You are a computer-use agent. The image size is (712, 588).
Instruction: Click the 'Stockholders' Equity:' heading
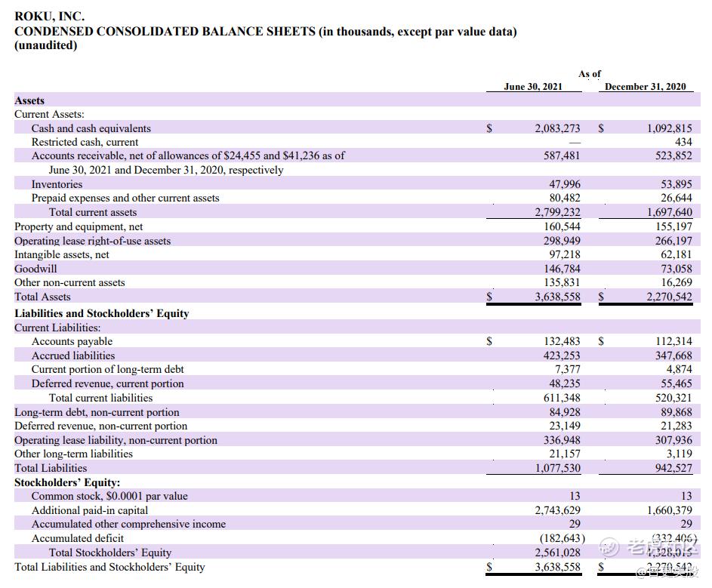tap(67, 482)
